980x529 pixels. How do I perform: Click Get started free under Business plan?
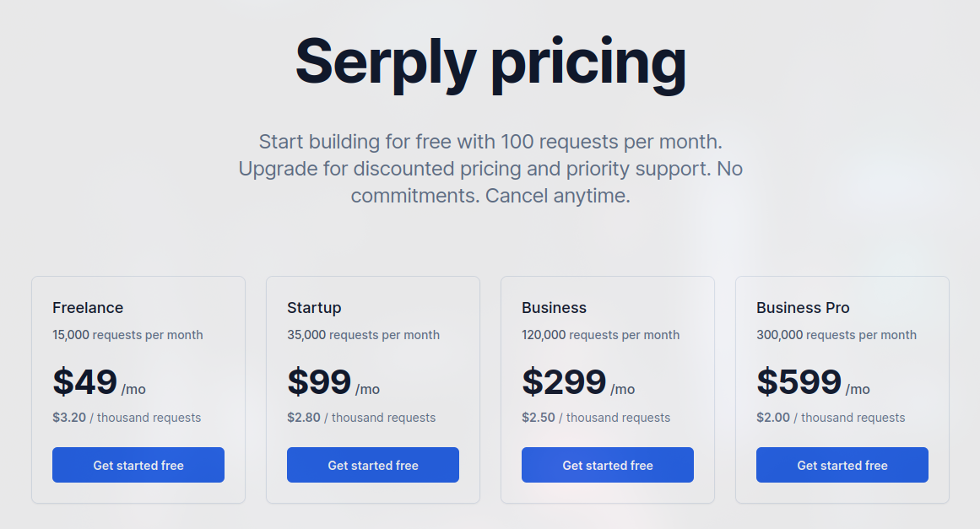(x=608, y=465)
